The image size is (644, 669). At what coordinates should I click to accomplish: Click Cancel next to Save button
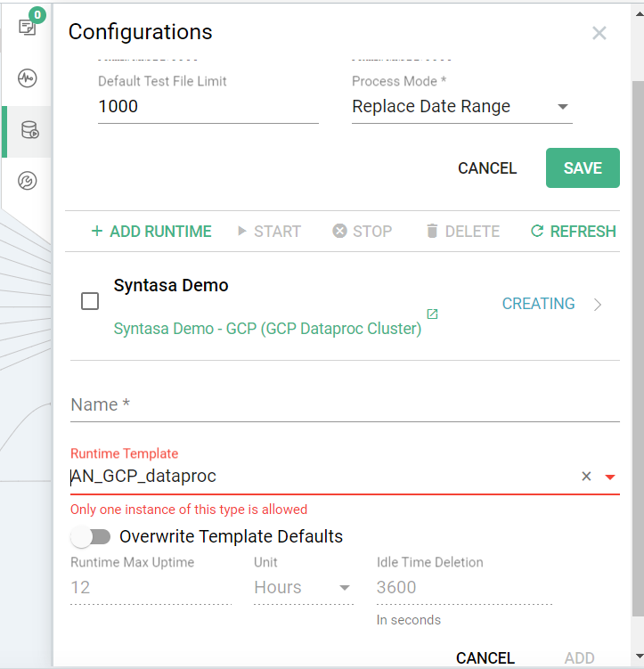click(x=487, y=168)
